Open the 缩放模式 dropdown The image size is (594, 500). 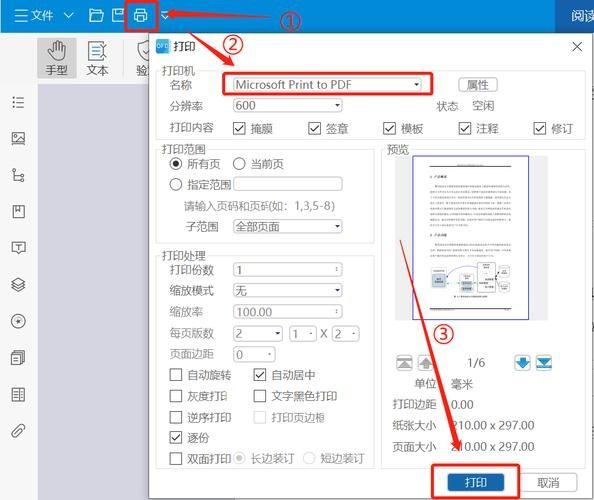(x=288, y=291)
